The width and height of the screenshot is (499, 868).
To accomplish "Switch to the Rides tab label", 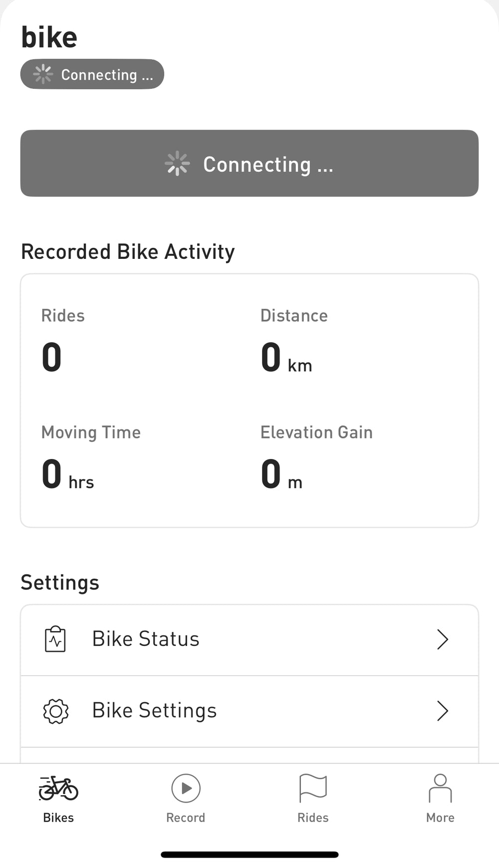I will tap(313, 818).
